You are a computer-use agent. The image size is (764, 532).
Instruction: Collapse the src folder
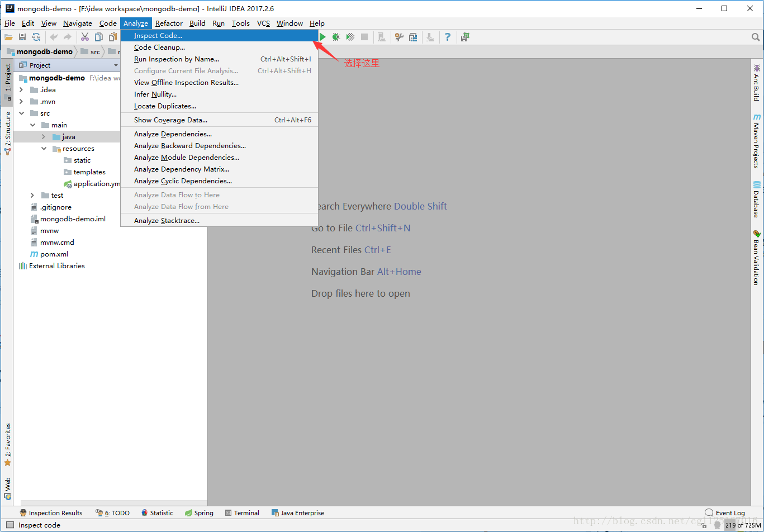(21, 113)
